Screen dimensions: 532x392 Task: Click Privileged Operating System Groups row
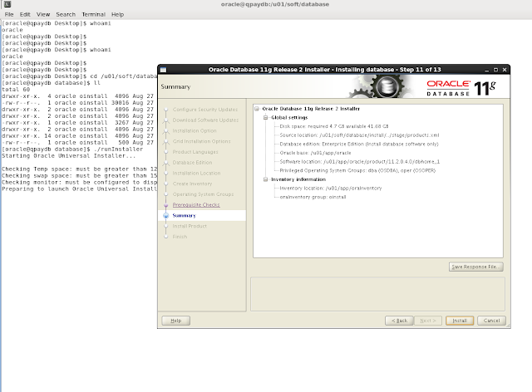(357, 170)
